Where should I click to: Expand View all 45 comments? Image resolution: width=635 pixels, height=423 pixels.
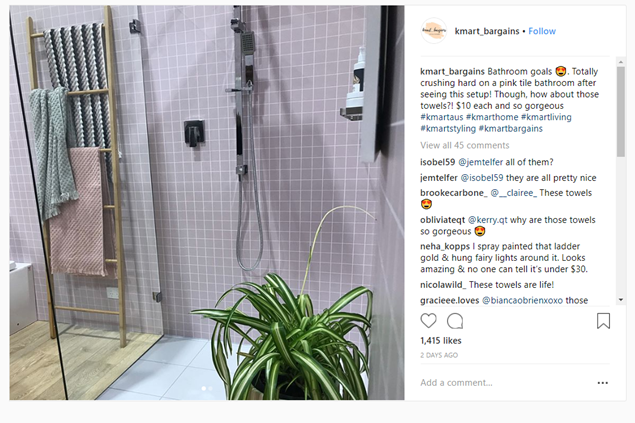click(465, 145)
